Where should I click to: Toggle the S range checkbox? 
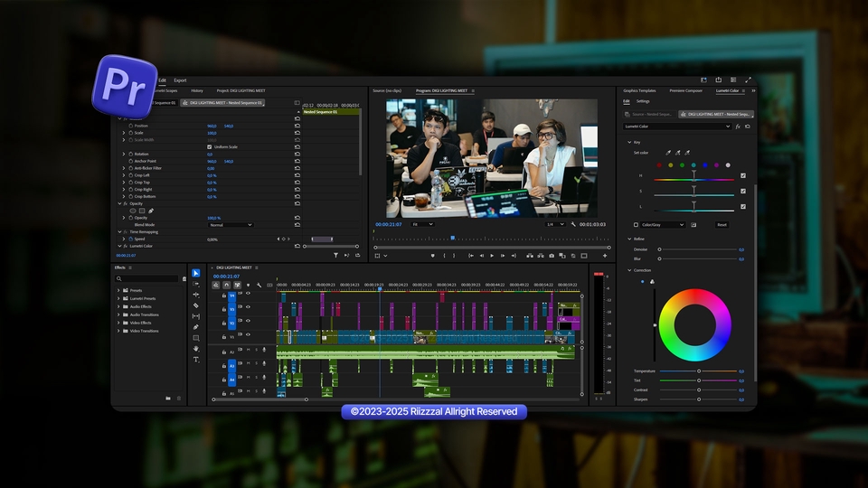coord(743,191)
